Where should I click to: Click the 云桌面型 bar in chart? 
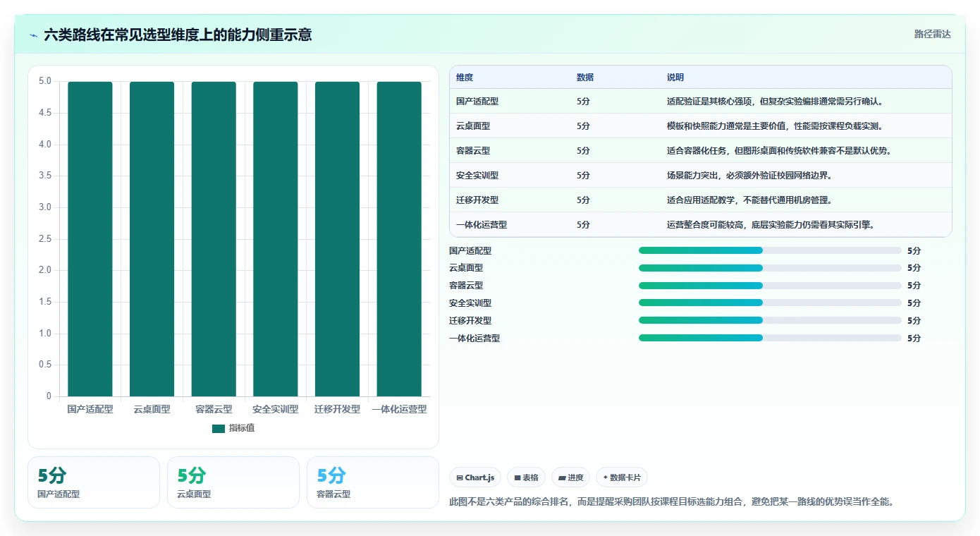[152, 239]
